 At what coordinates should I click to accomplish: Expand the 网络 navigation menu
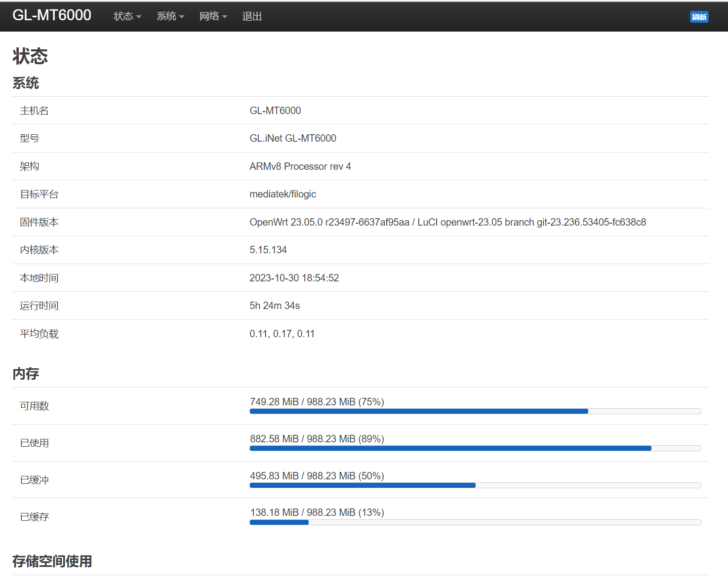tap(213, 16)
